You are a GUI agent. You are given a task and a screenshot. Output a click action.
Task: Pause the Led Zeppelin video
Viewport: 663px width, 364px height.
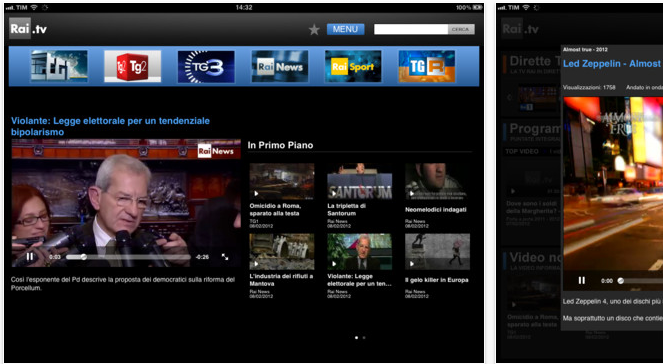[582, 280]
